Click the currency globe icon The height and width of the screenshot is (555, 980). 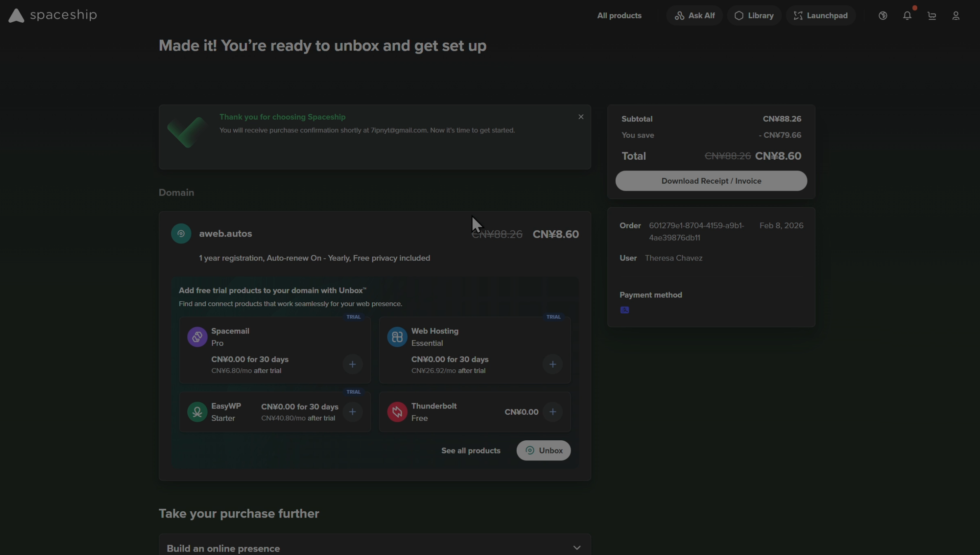[x=883, y=16]
